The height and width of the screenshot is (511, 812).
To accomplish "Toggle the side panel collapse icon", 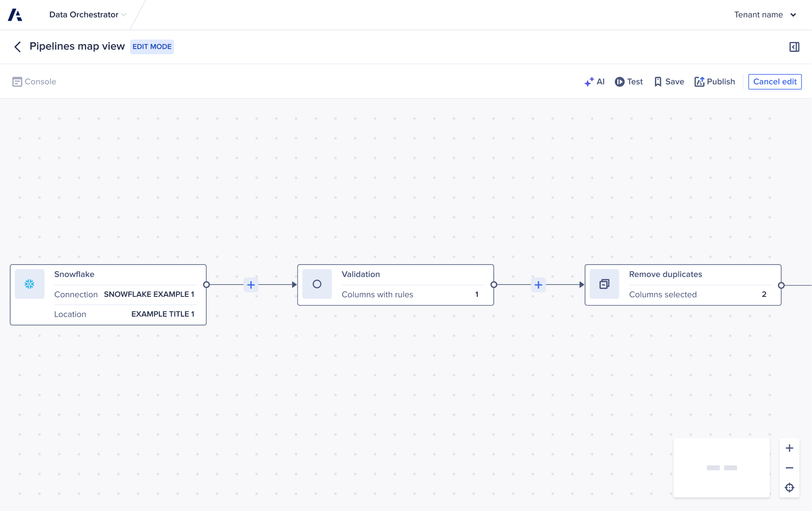I will (794, 47).
